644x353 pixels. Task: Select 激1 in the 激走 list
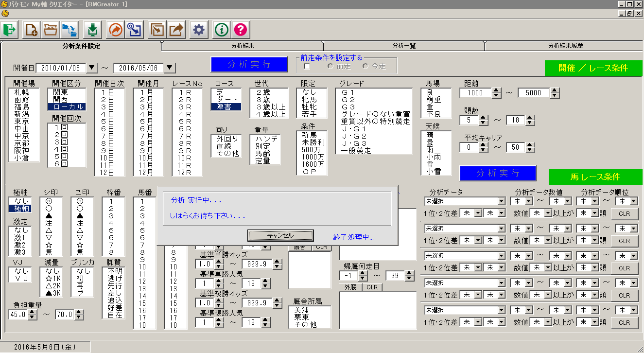tap(21, 237)
